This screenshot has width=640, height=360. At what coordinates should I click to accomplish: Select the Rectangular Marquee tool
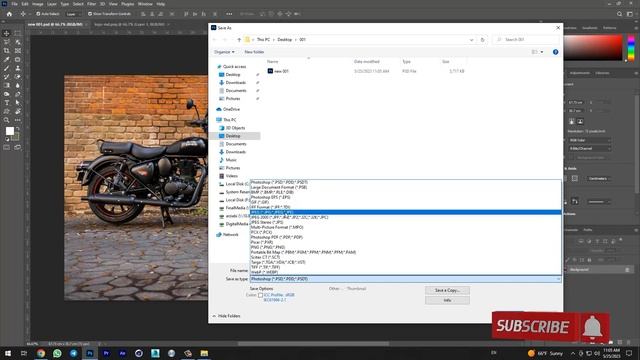18,33
